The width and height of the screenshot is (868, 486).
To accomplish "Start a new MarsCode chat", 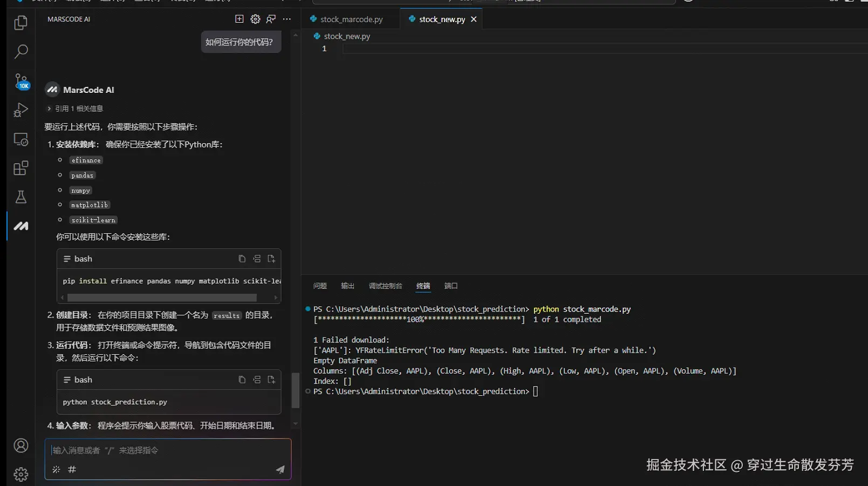I will pyautogui.click(x=240, y=19).
